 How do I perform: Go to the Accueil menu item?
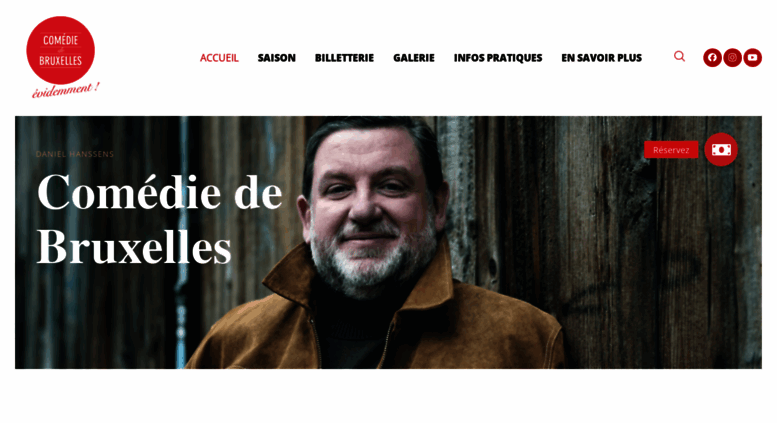219,58
